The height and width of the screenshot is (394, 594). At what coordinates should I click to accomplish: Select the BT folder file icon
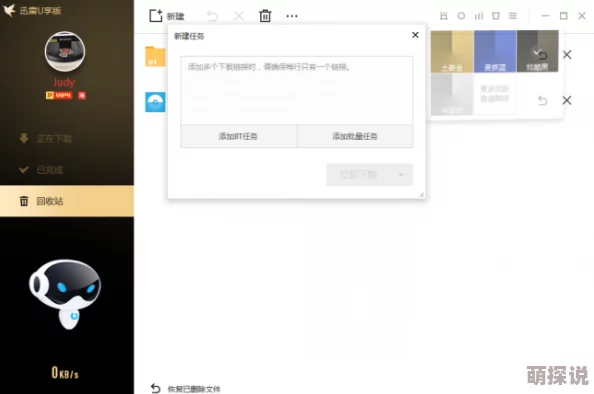(155, 56)
